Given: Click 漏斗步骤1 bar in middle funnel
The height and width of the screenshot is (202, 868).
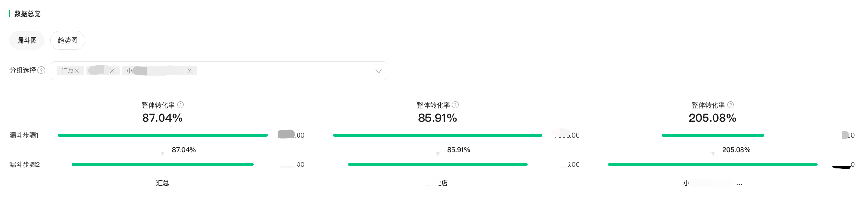Looking at the screenshot, I should click(438, 135).
